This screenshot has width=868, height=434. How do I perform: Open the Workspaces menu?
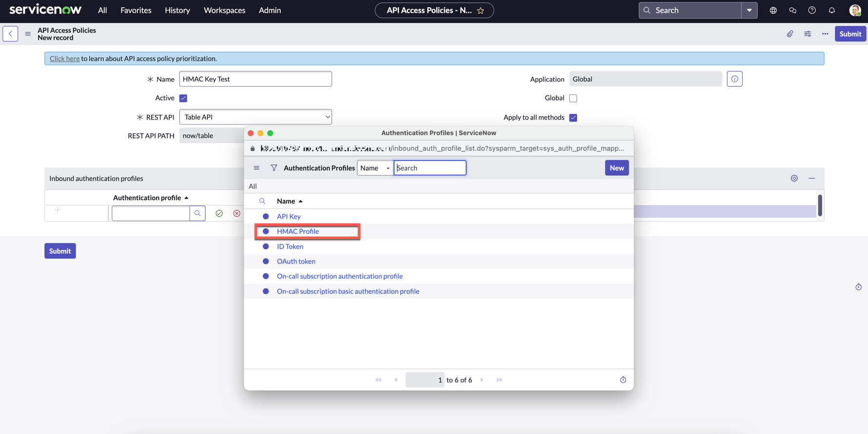[x=224, y=10]
